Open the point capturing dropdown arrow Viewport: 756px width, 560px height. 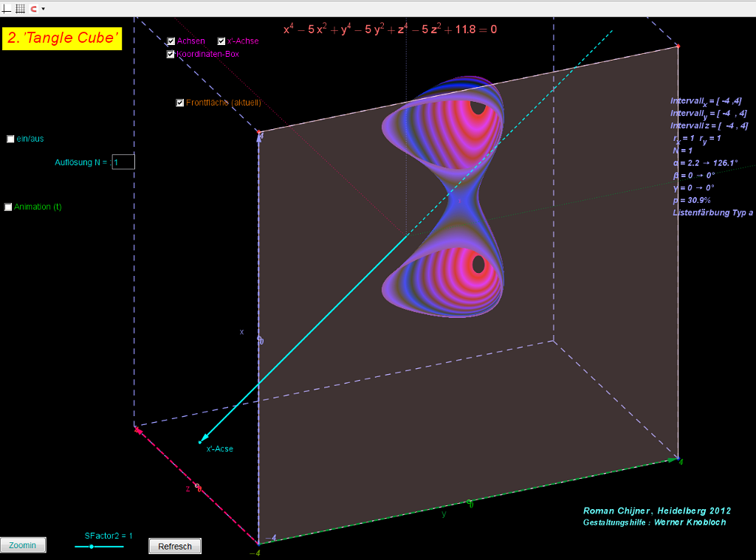point(44,9)
